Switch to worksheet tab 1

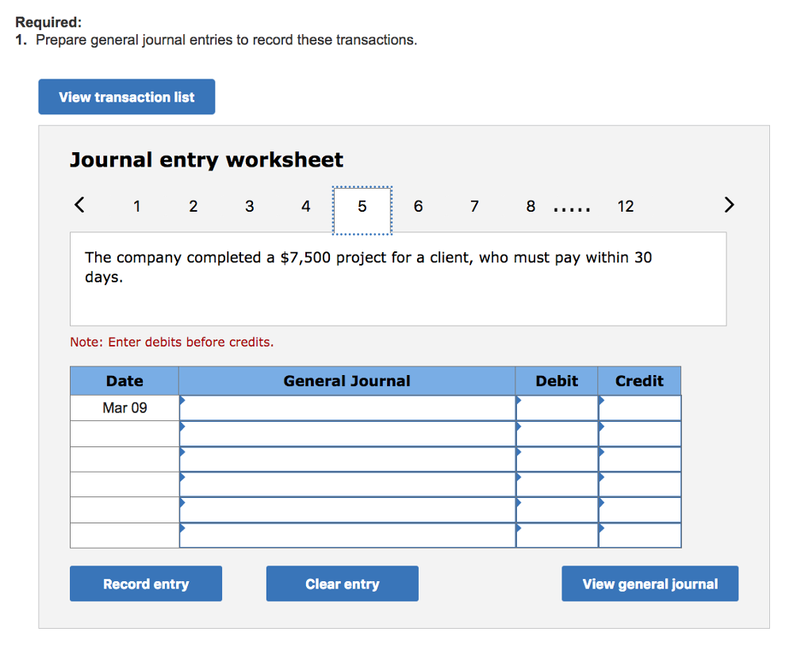[x=136, y=206]
